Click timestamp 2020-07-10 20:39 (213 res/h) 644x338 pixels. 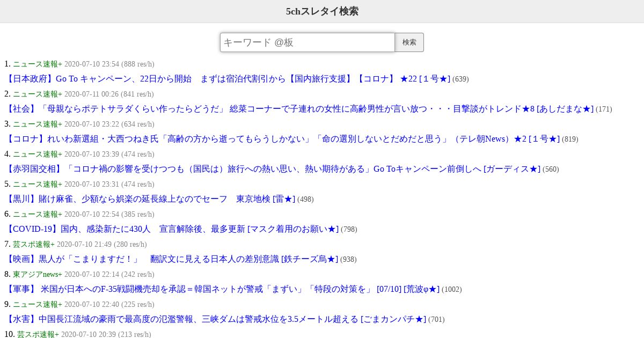106,334
